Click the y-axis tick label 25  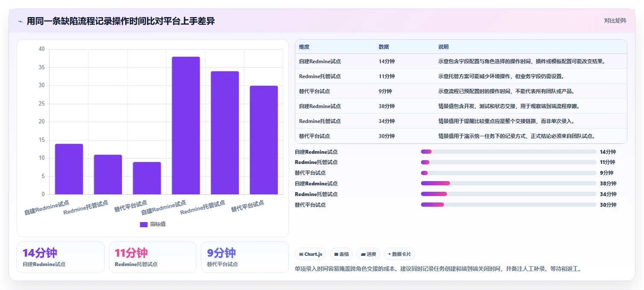tap(41, 104)
